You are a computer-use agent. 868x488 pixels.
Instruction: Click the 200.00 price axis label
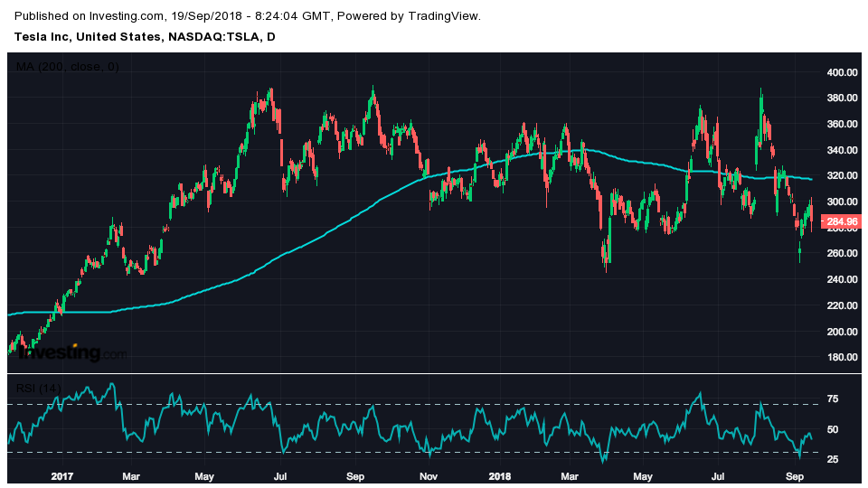pos(842,332)
